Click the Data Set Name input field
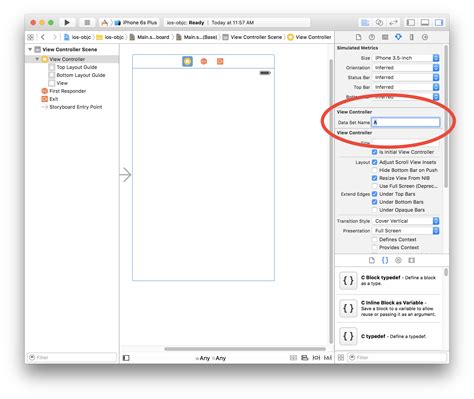Image resolution: width=474 pixels, height=399 pixels. click(406, 122)
